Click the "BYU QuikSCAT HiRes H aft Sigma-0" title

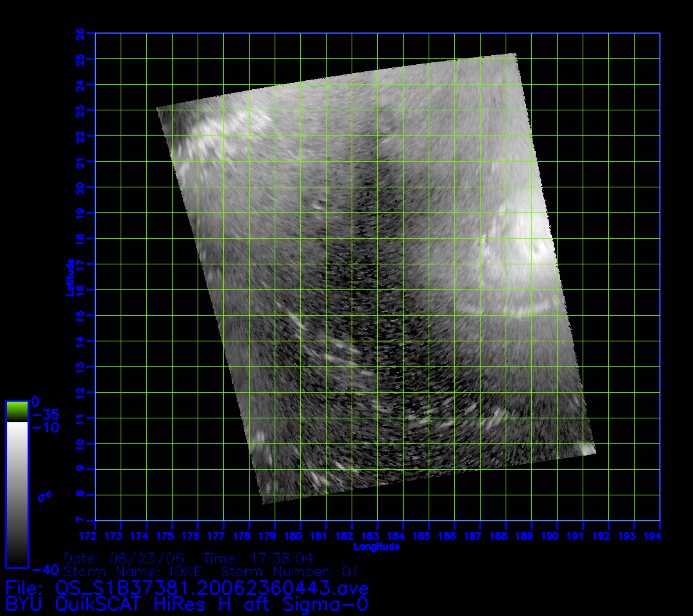tap(187, 604)
